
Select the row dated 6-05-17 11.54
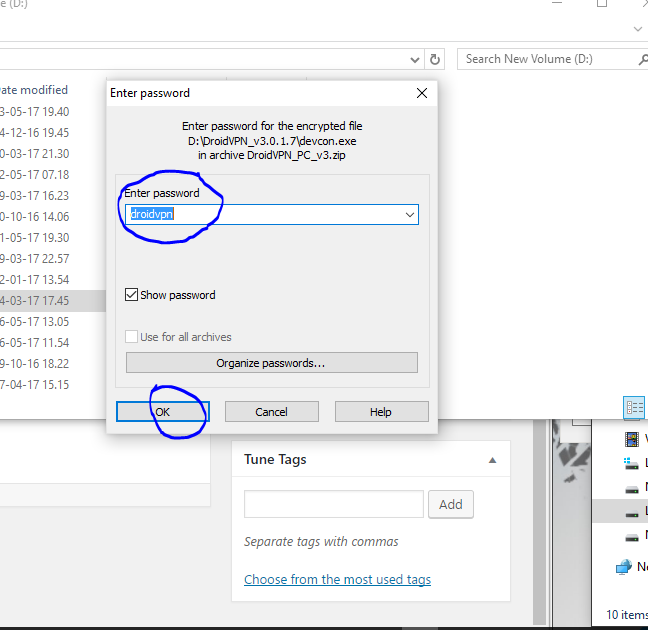tap(35, 343)
